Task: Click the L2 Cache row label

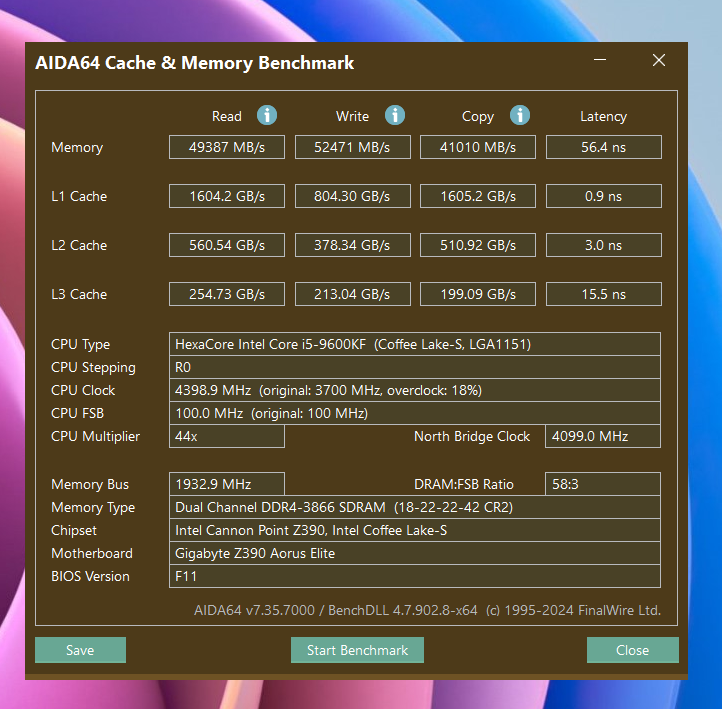Action: (x=79, y=245)
